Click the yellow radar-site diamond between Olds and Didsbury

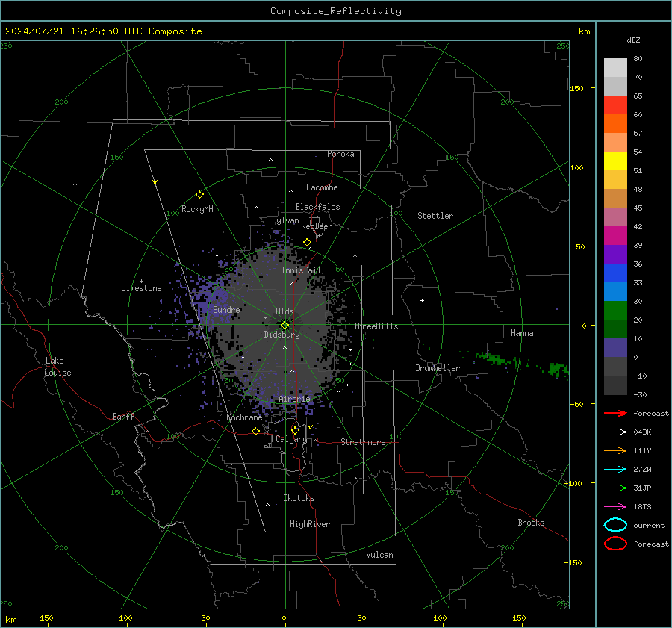click(x=284, y=325)
